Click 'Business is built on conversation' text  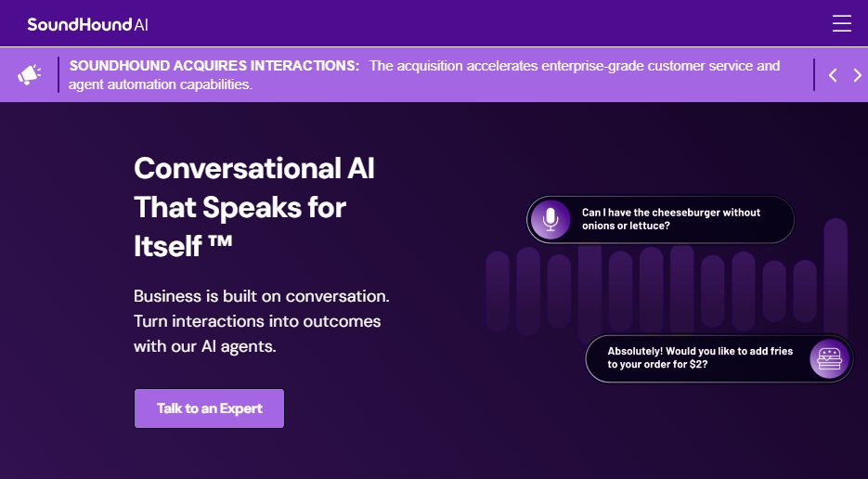pos(261,296)
